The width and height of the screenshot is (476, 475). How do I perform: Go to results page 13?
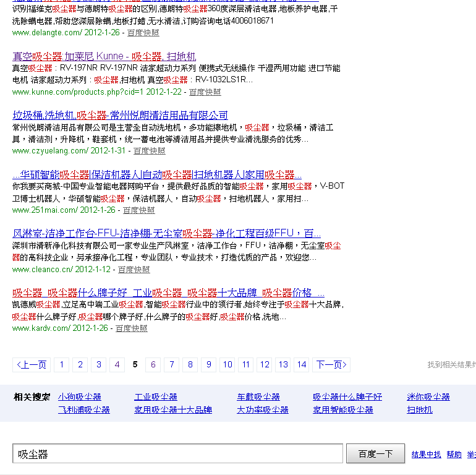(x=283, y=365)
